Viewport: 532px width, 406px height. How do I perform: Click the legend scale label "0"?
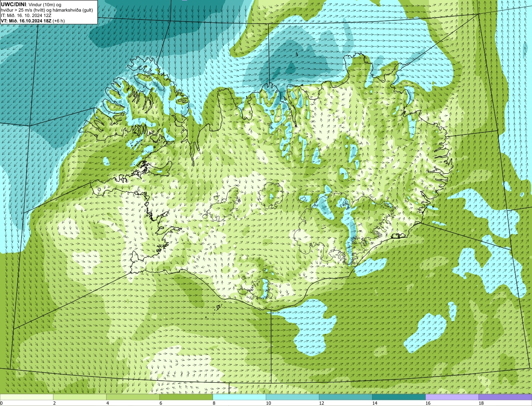click(x=1, y=403)
